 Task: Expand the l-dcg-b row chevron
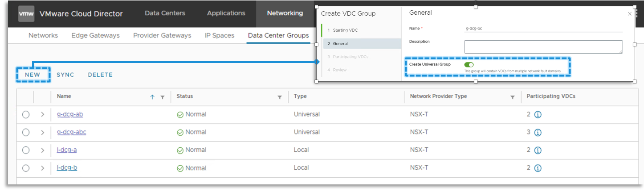coord(43,168)
